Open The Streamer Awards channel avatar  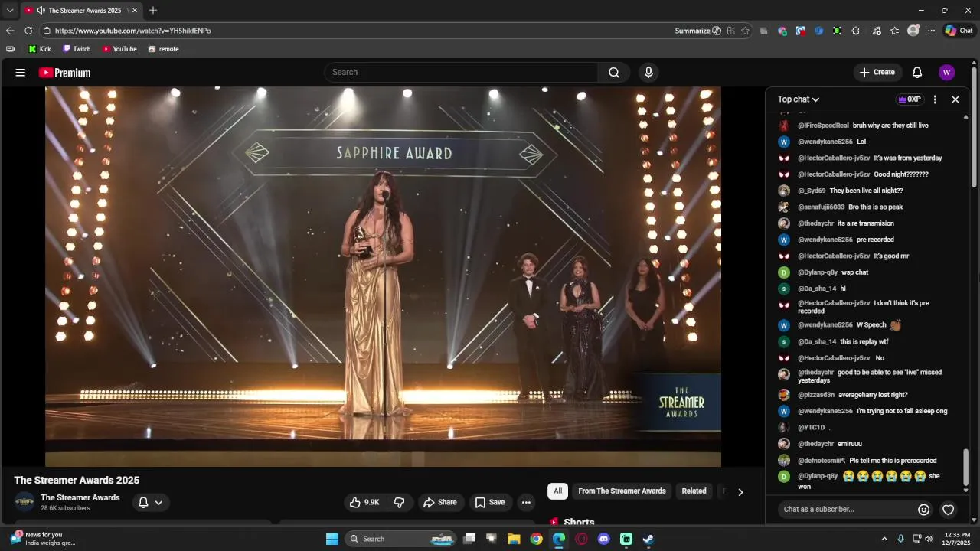click(x=24, y=502)
